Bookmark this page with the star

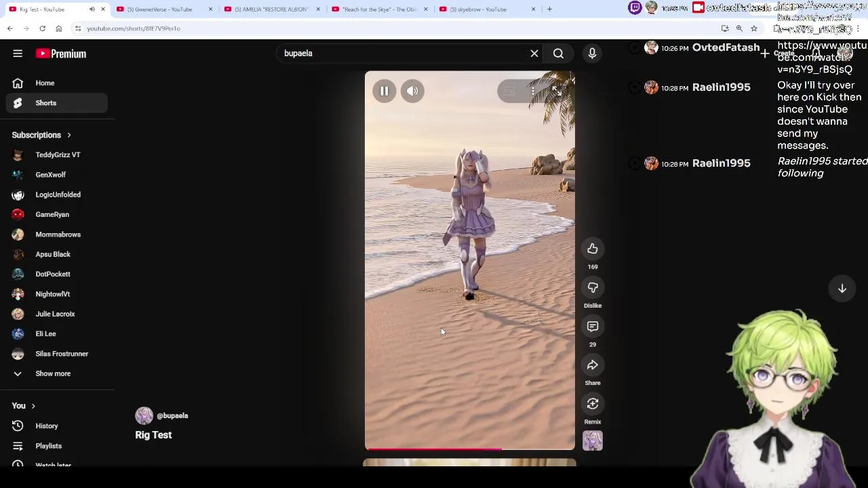click(x=753, y=28)
